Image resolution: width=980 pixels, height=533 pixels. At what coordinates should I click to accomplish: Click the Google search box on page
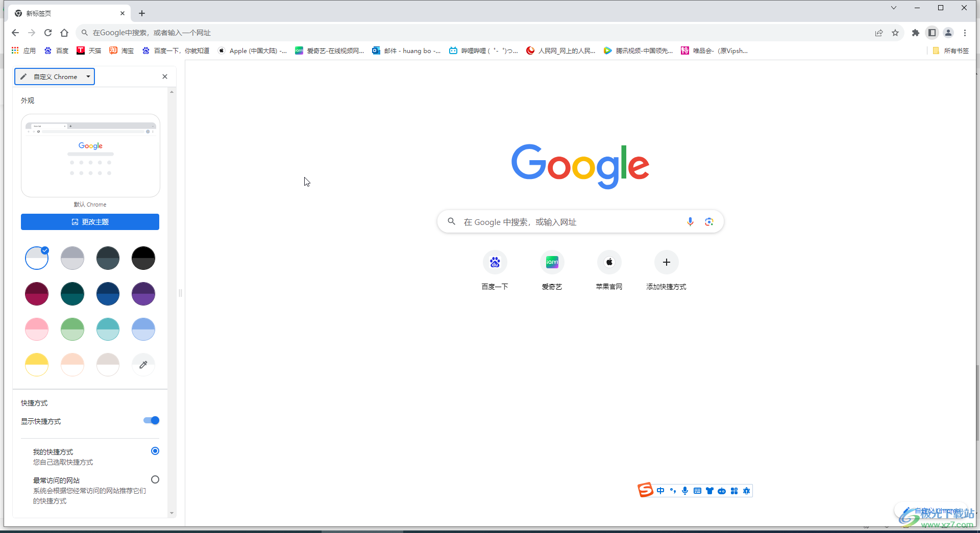tap(580, 222)
